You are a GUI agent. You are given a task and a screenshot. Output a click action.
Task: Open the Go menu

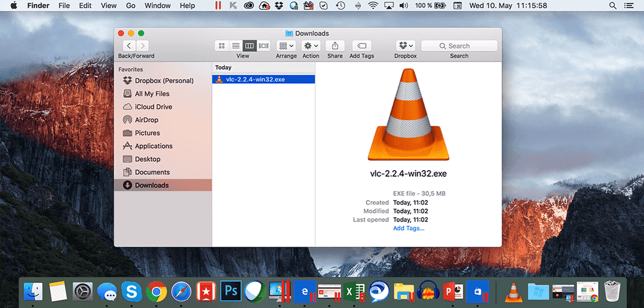tap(131, 5)
